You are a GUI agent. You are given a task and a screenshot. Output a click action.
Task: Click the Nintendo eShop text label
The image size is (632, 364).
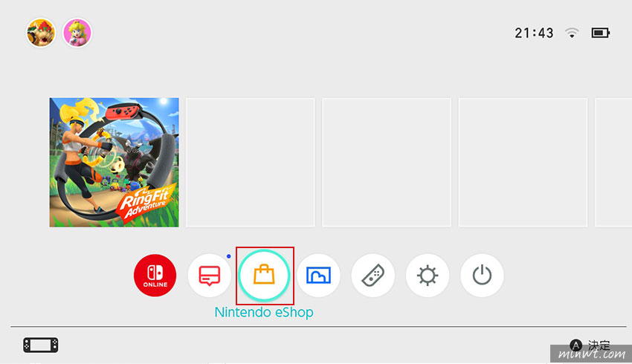264,312
